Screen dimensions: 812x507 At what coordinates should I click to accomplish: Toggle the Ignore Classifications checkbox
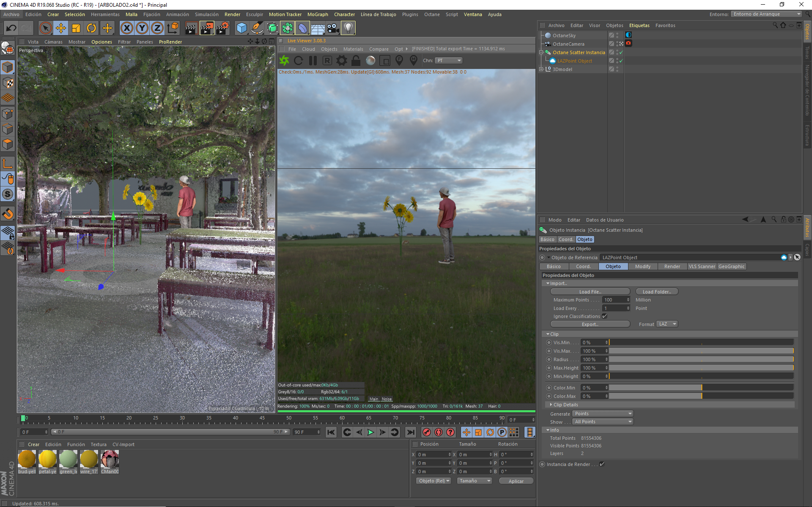[x=605, y=316]
